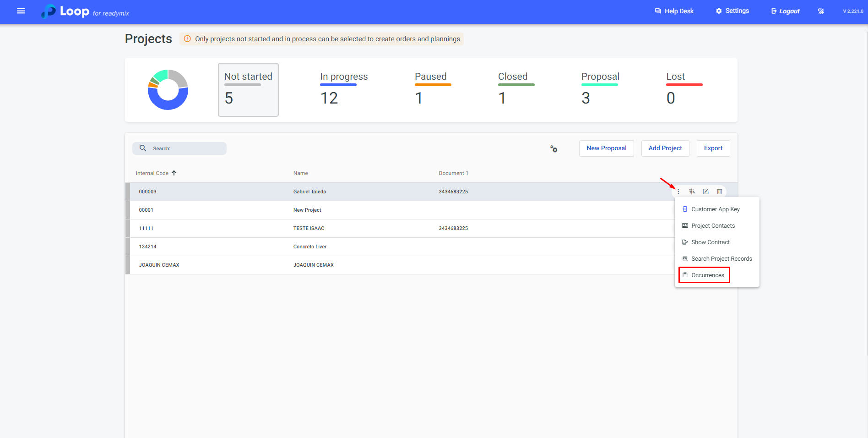Click the magic wand icon in header

coord(821,11)
